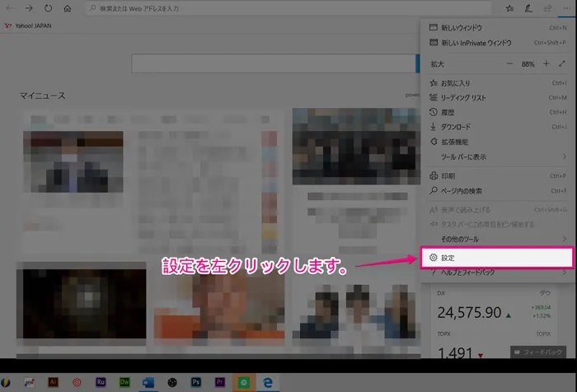This screenshot has width=577, height=392.
Task: Go back with the browser back arrow
Action: click(x=10, y=8)
